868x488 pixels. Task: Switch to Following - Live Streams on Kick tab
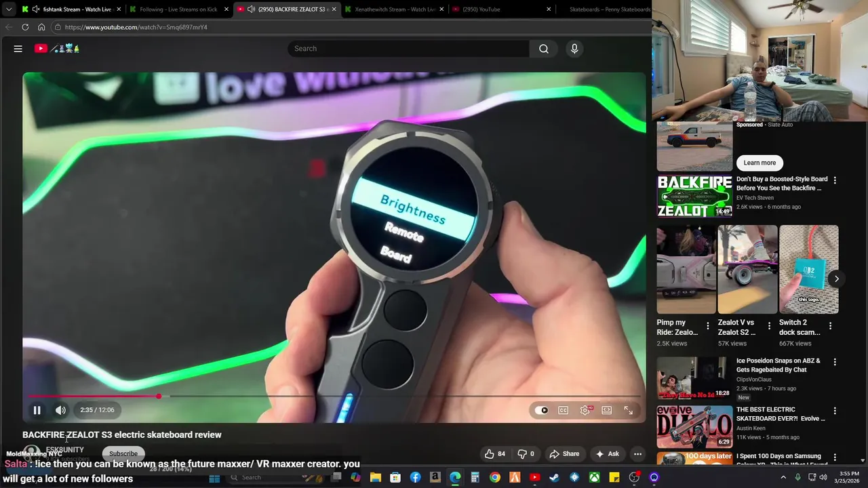[x=178, y=9]
